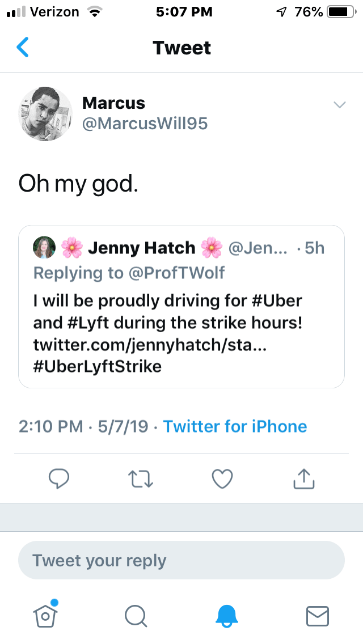363x644 pixels.
Task: Tap Jenny Hatch's small avatar
Action: 44,248
